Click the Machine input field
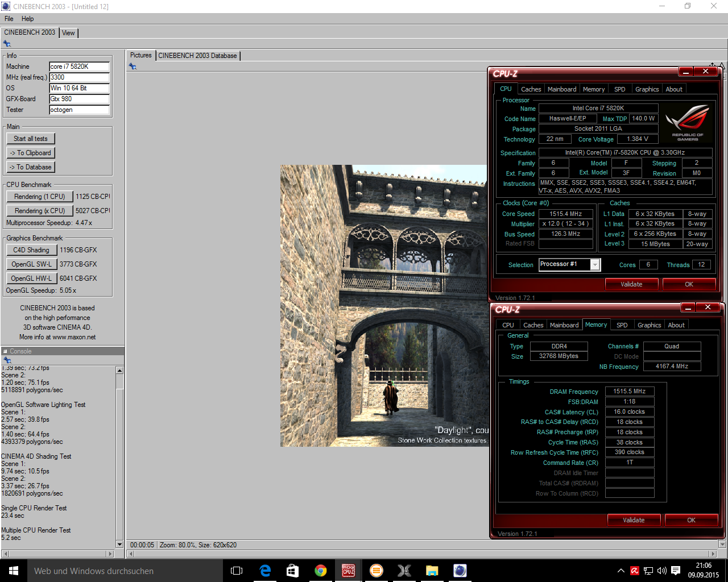728x582 pixels. pyautogui.click(x=79, y=66)
